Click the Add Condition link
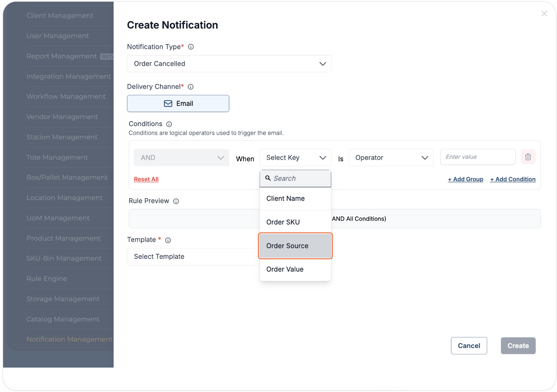This screenshot has width=557, height=392. (513, 179)
